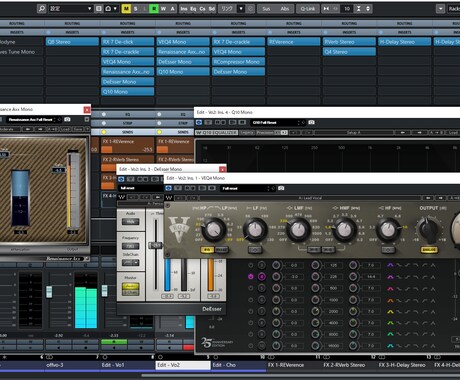Toggle the green Read automation (R) button
This screenshot has width=460, height=380.
coord(154,9)
